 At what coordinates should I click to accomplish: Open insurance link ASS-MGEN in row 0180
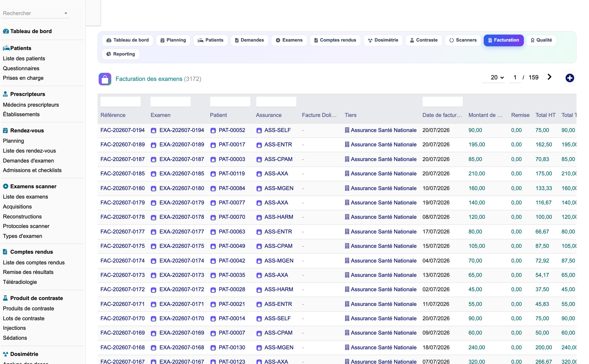[x=279, y=188]
